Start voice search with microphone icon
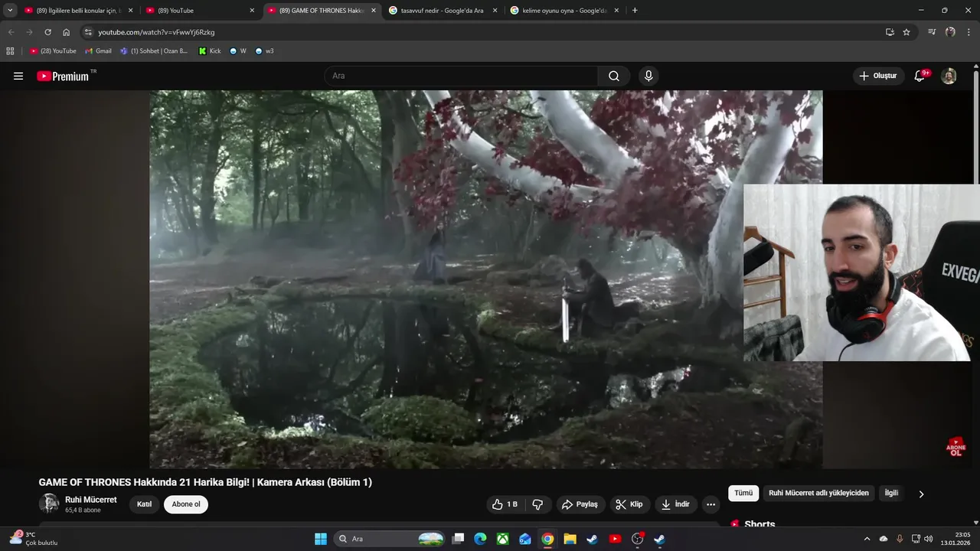The image size is (980, 551). click(648, 76)
